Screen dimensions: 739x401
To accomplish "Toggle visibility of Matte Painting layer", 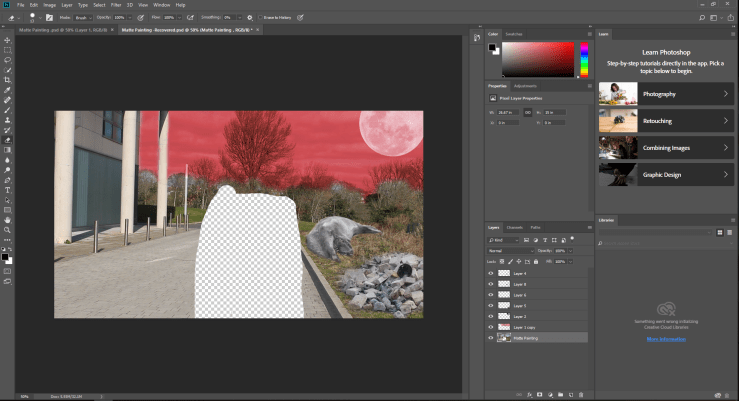I will [490, 338].
